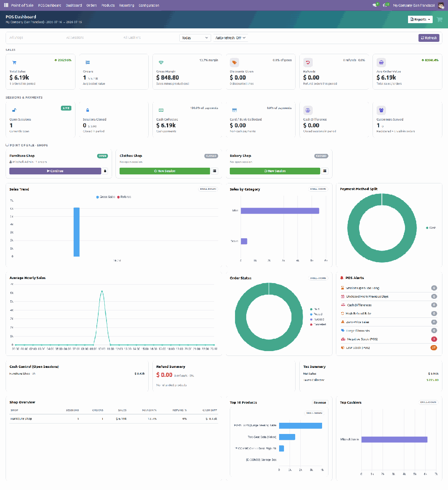
Task: Click the POS Alerts bell icon
Action: 342,278
